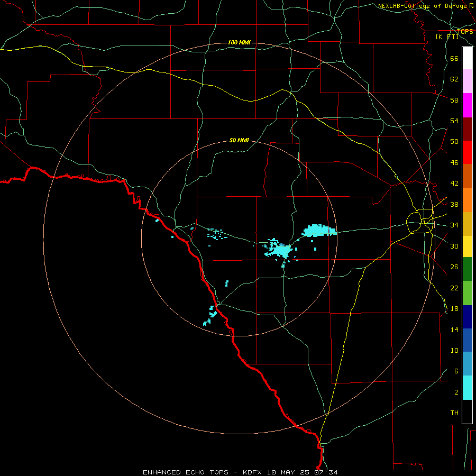
Task: Click the 'TH' threshold legend label
Action: point(454,413)
